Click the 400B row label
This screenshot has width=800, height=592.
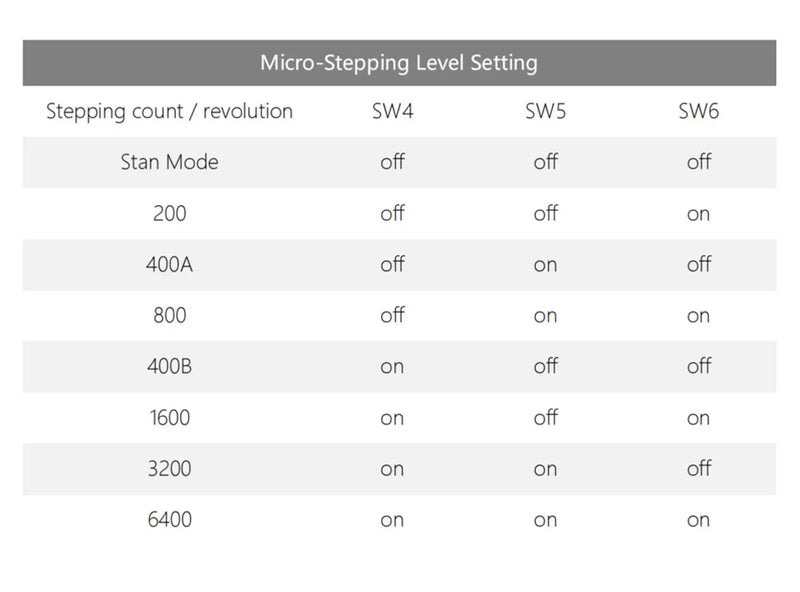pos(169,367)
